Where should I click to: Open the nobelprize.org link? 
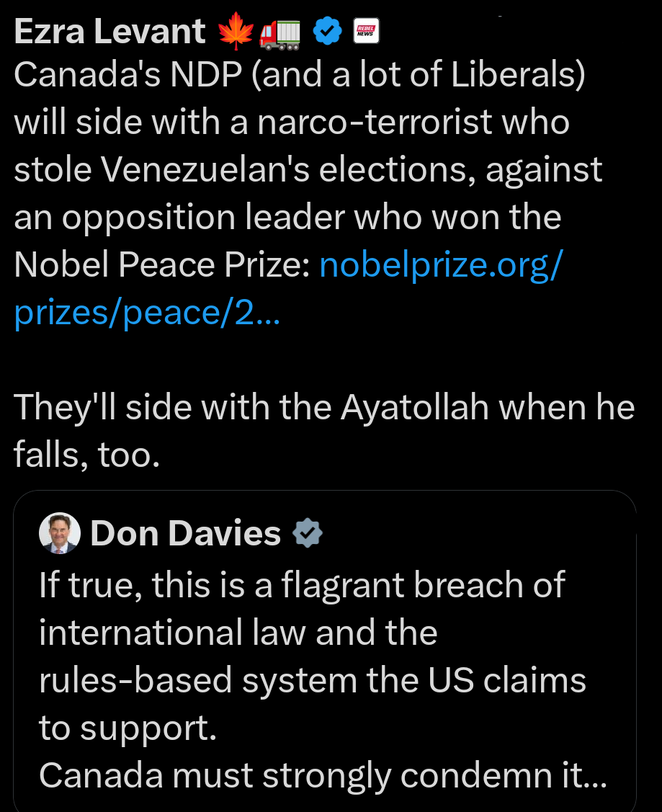[442, 264]
